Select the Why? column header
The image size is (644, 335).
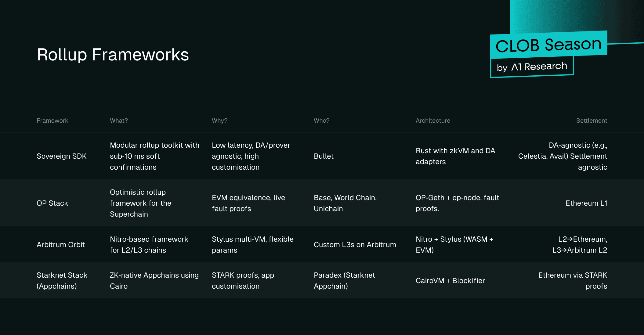(220, 121)
